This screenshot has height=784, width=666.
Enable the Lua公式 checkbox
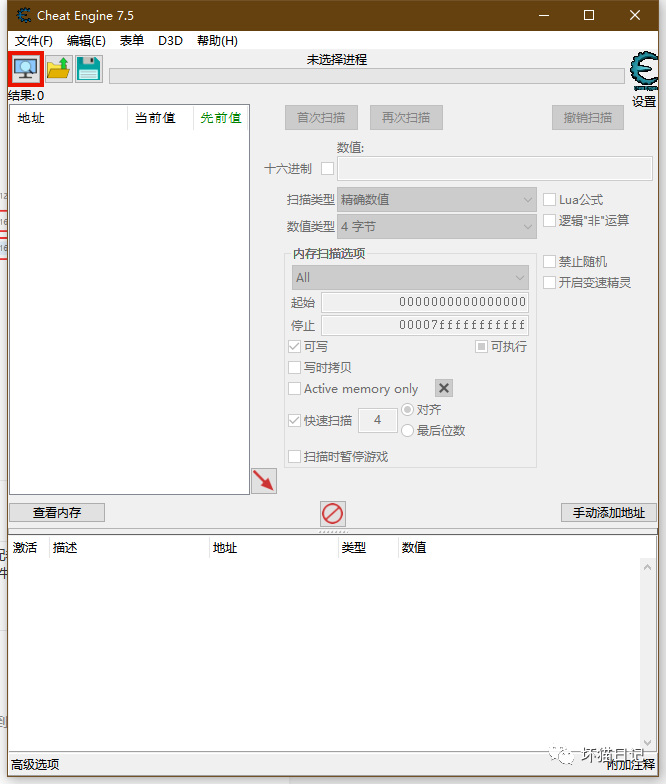(x=550, y=200)
